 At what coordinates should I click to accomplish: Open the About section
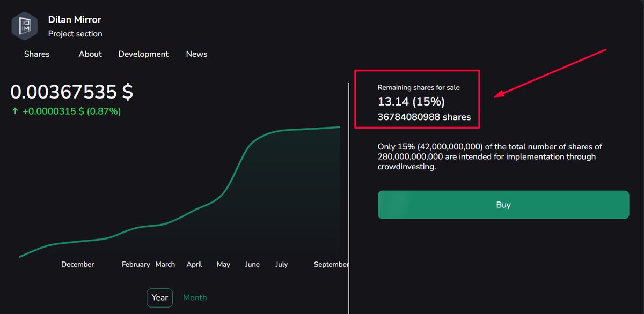coord(90,54)
